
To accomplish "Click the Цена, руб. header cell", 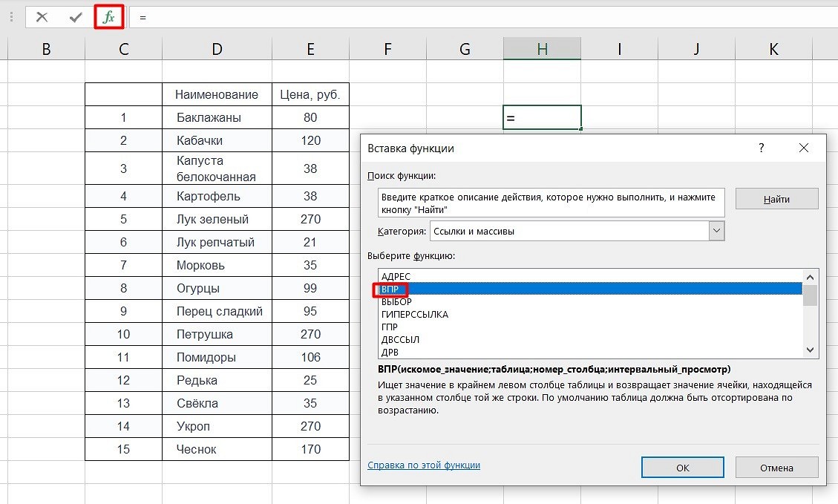I will click(x=310, y=94).
